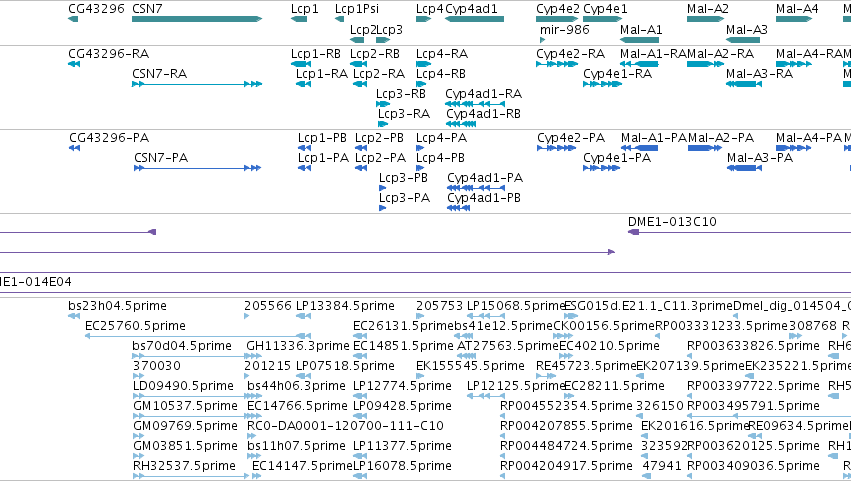
Task: Click EST label bs70d04.5prime
Action: [x=182, y=346]
